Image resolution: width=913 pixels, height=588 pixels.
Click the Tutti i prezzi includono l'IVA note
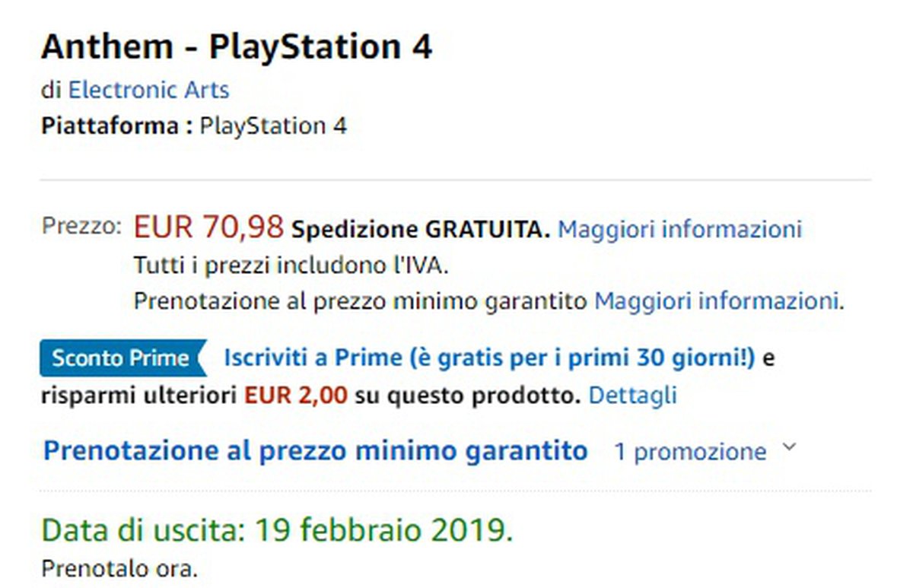(291, 265)
